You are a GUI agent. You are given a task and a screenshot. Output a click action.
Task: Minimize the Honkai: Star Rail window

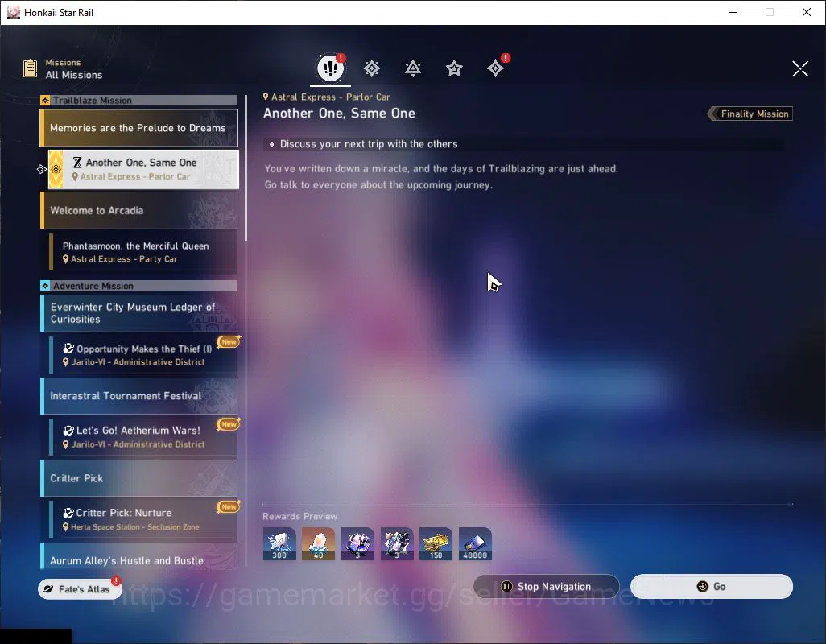tap(733, 12)
